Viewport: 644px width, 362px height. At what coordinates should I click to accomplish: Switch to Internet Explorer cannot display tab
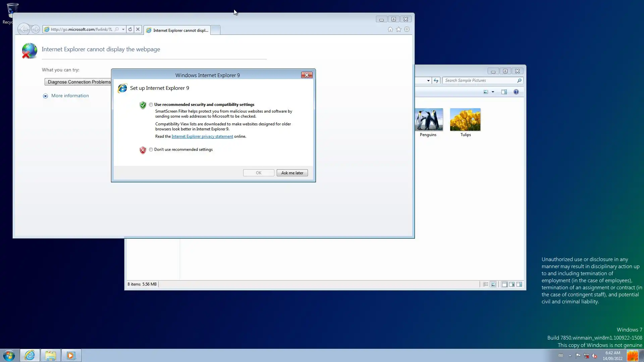point(177,30)
